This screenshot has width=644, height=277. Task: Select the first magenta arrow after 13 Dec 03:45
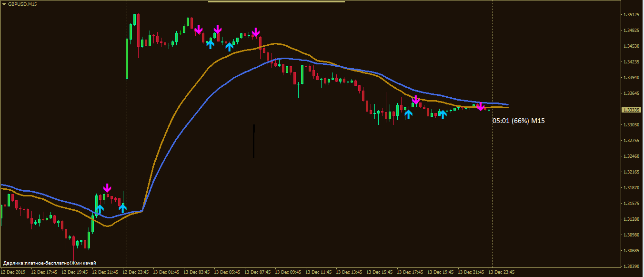[199, 30]
